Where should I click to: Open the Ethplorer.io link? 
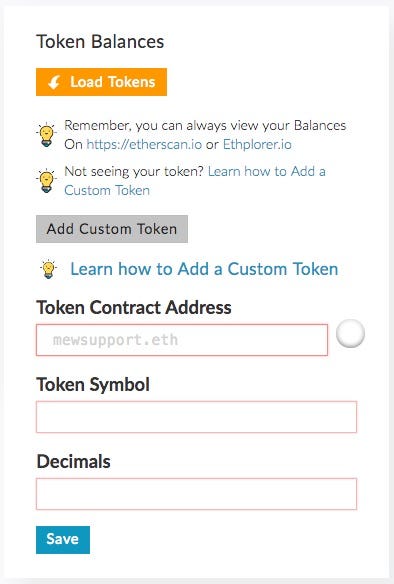click(257, 144)
